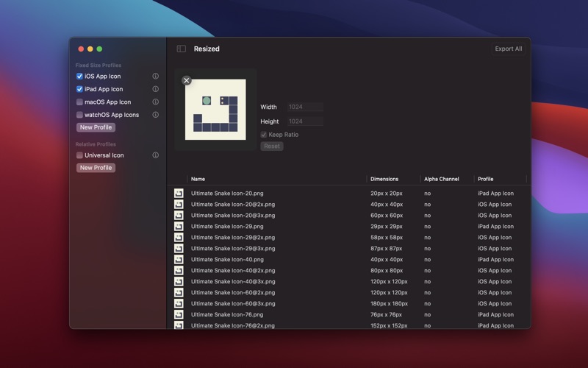Click the file icon for Ultimate Snake Icon-40@2x.png

point(179,270)
